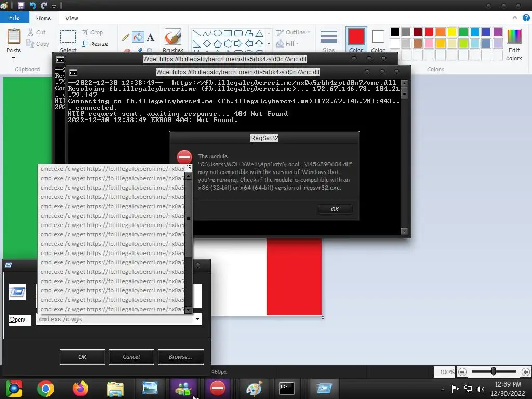The height and width of the screenshot is (399, 532).
Task: Click scrollbar down arrow of autocomplete list
Action: coord(188,310)
